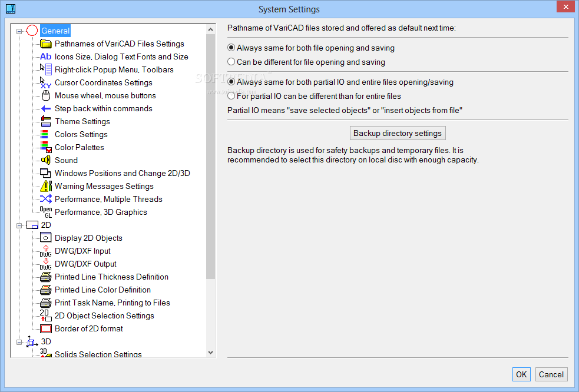
Task: Open Theme Settings text label
Action: click(x=82, y=121)
